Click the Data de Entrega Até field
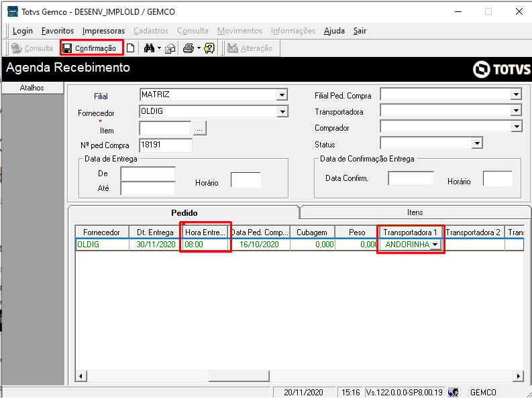Viewport: 532px width, 398px height. (148, 188)
